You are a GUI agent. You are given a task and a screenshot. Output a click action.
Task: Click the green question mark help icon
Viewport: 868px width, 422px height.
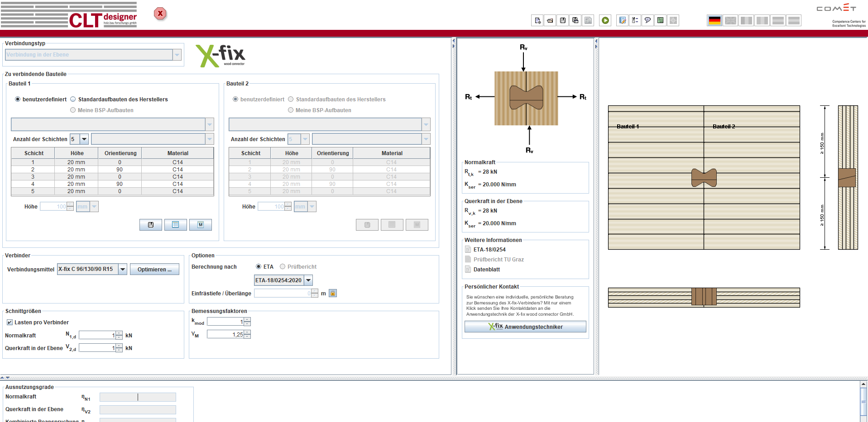click(661, 20)
